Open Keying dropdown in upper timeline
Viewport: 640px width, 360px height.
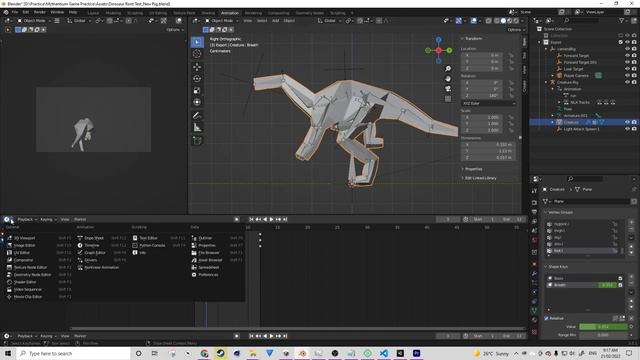tap(48, 220)
